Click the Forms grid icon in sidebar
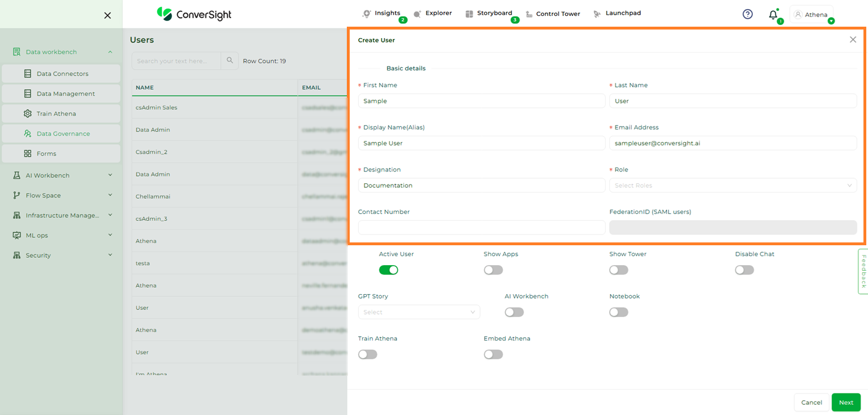The width and height of the screenshot is (868, 415). pos(27,153)
